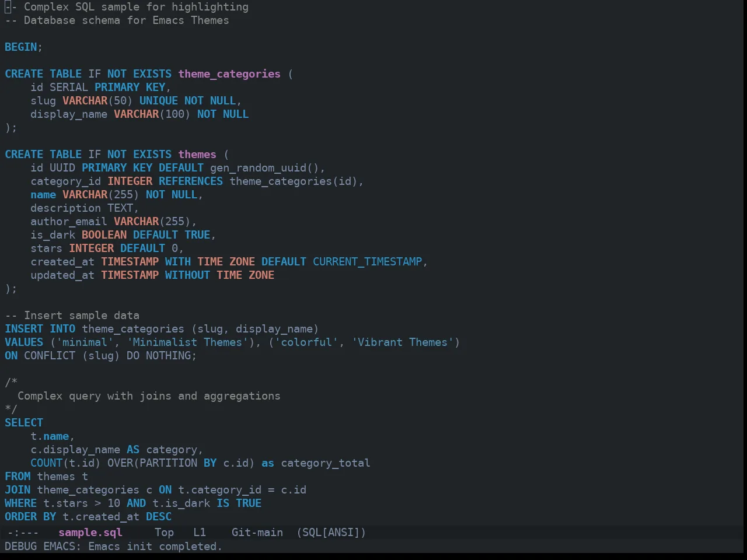The image size is (747, 560).
Task: Click the INSERT INTO keyword
Action: tap(40, 328)
